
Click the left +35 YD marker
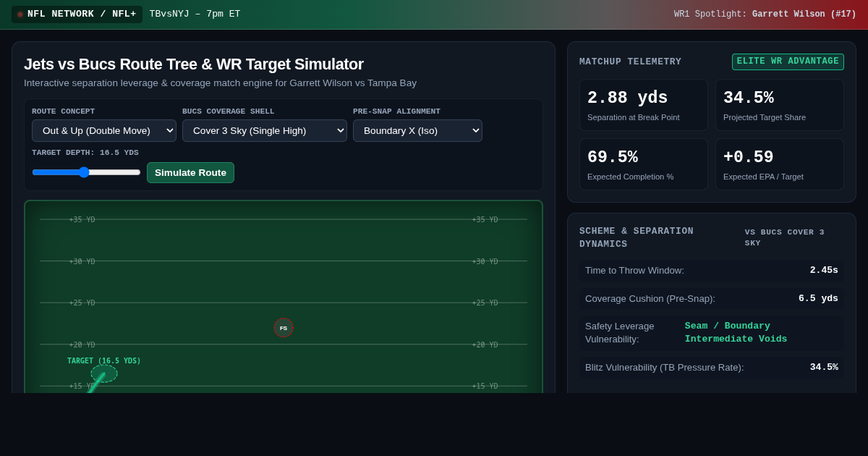coord(82,219)
